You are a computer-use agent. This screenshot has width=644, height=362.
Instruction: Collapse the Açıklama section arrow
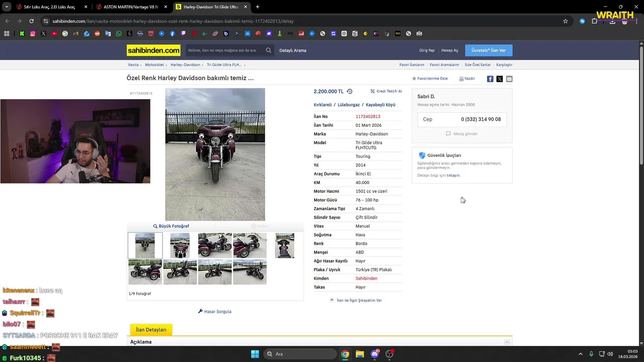click(507, 342)
